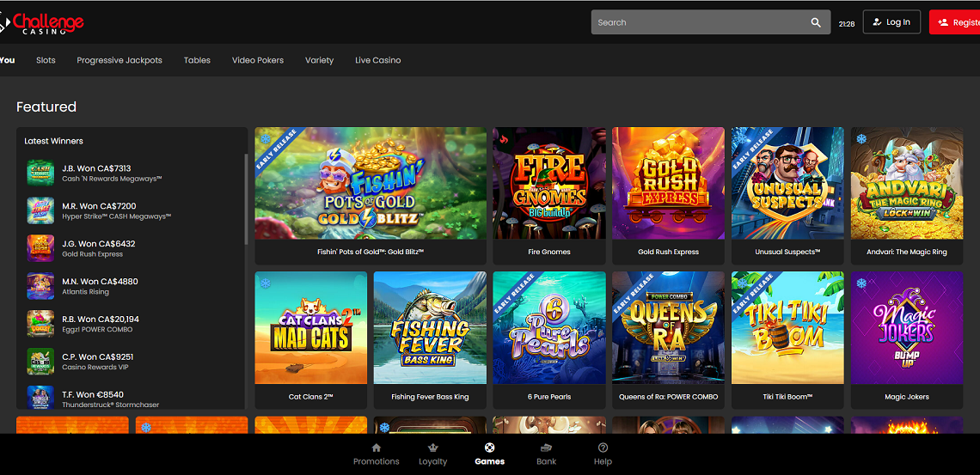Screen dimensions: 980x475
Task: Open Loyalty in the bottom bar
Action: (433, 454)
